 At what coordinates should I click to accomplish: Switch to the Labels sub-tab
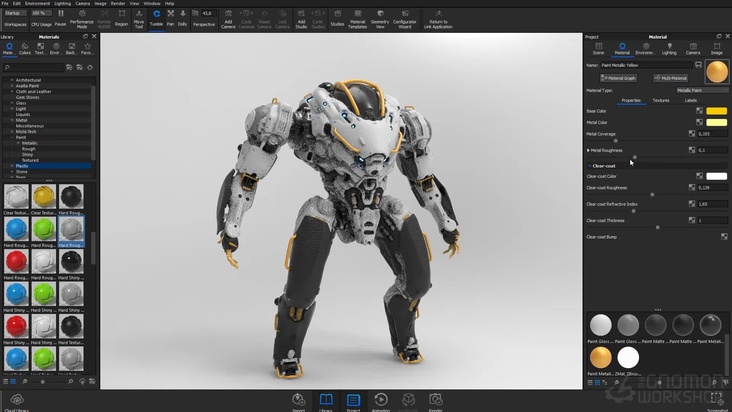(x=691, y=100)
